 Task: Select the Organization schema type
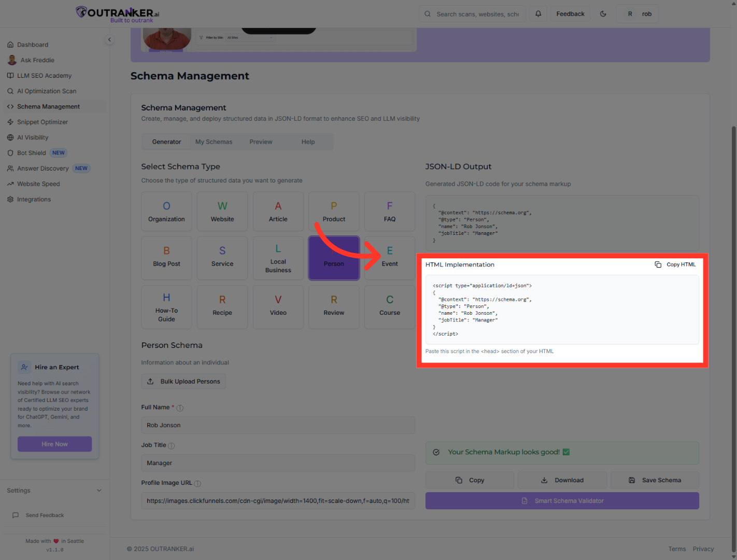(x=166, y=212)
